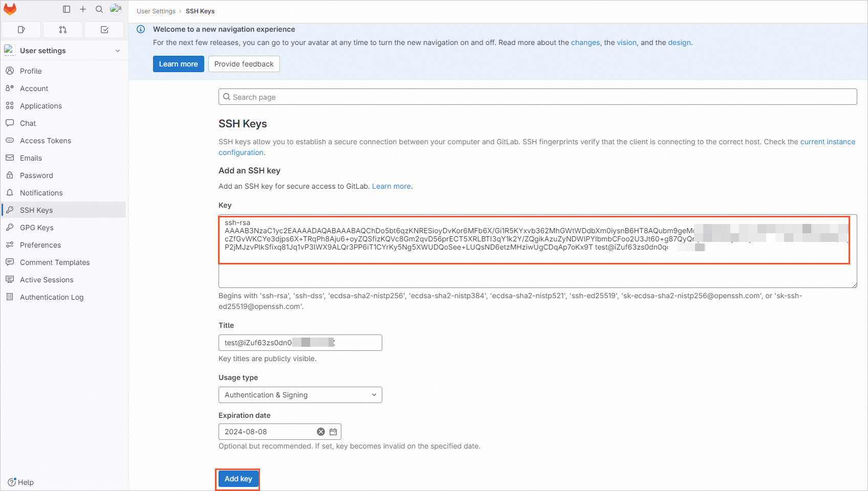Click the Expiration date field
Viewport: 868px width, 491px height.
point(280,432)
